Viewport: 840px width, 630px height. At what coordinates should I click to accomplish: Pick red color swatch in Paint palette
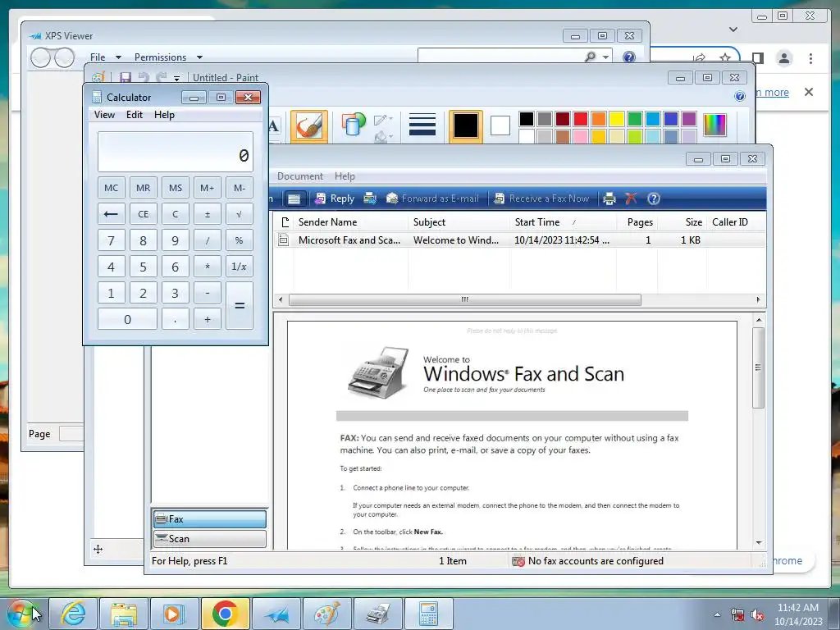[581, 119]
